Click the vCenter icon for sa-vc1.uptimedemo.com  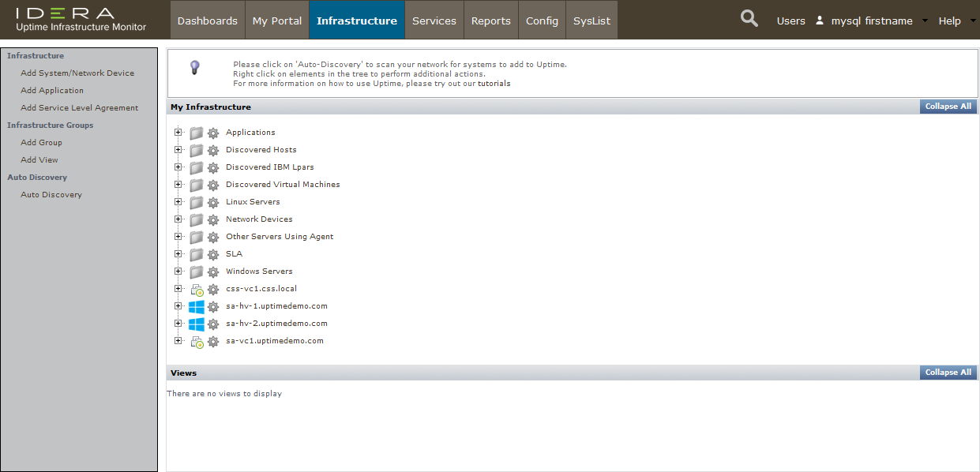coord(197,342)
